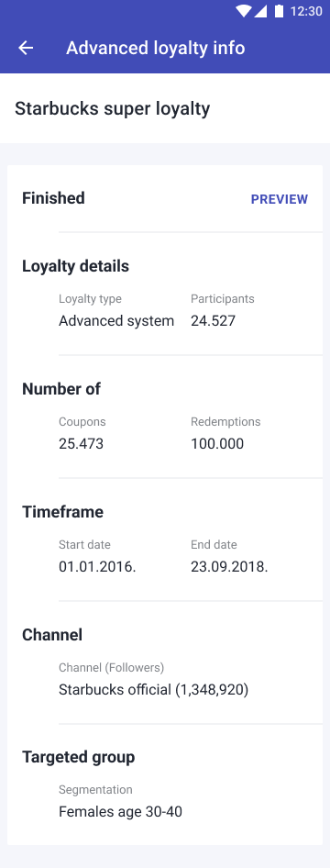Go back using the arrow icon

[x=26, y=48]
